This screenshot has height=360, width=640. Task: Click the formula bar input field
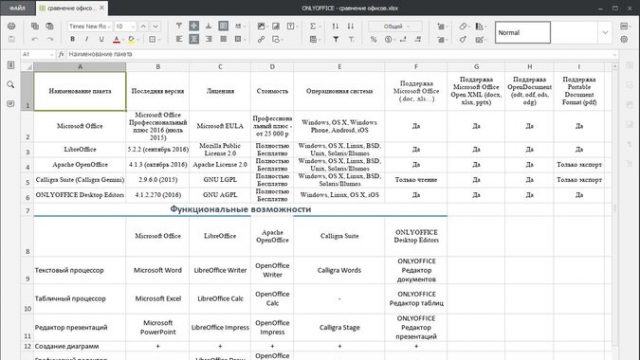341,54
